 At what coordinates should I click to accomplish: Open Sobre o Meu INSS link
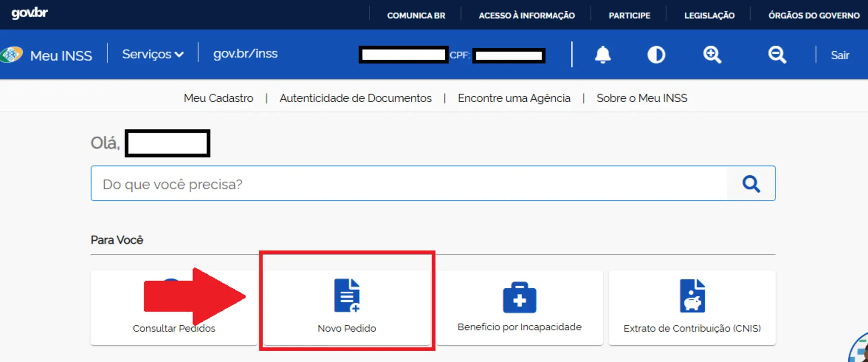point(642,98)
